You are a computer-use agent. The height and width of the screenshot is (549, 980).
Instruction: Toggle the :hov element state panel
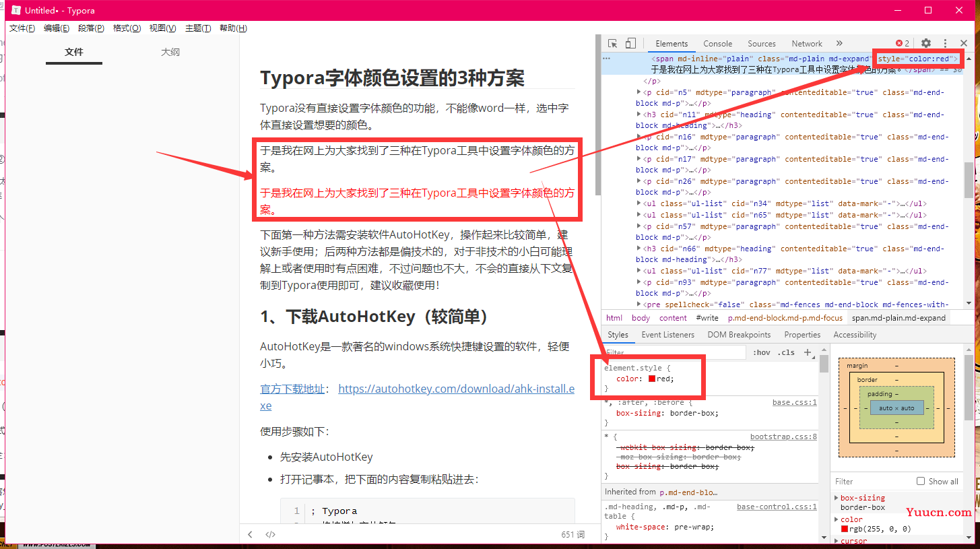click(x=762, y=352)
